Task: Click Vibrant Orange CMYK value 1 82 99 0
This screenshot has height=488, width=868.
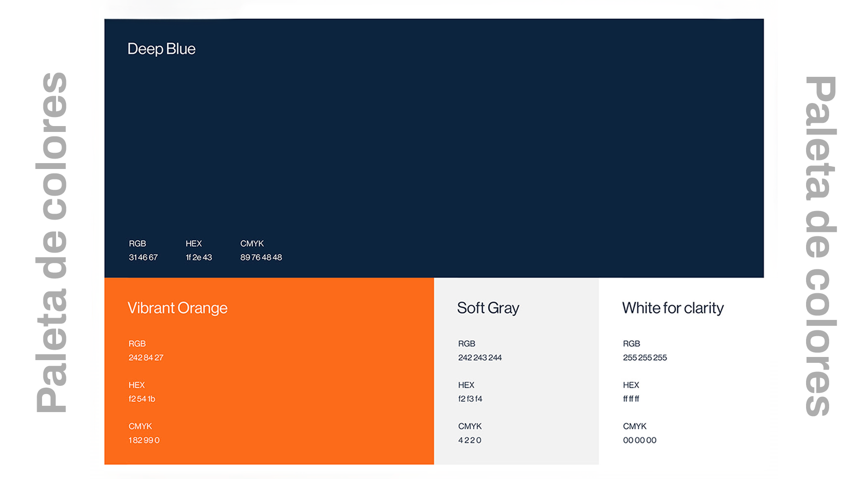Action: pyautogui.click(x=144, y=440)
